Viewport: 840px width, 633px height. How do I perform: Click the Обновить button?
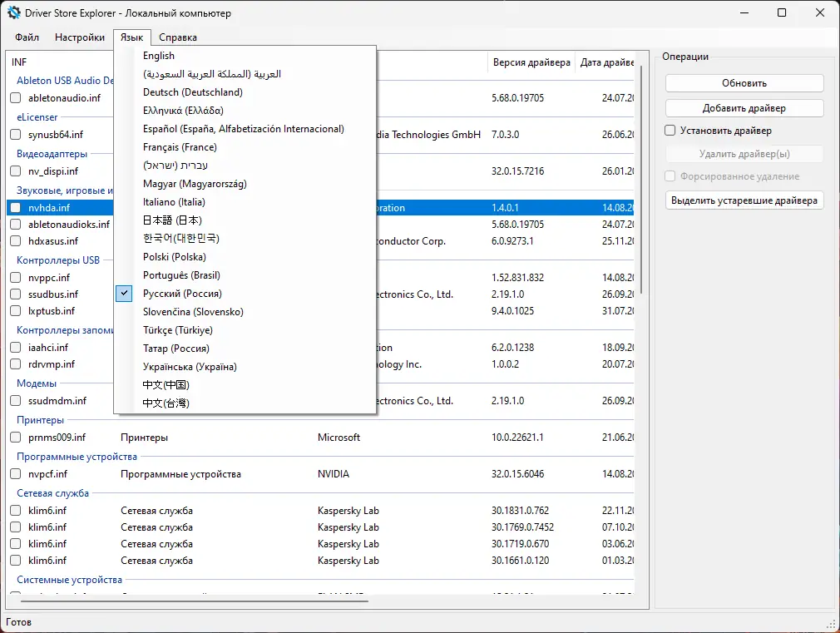(744, 82)
